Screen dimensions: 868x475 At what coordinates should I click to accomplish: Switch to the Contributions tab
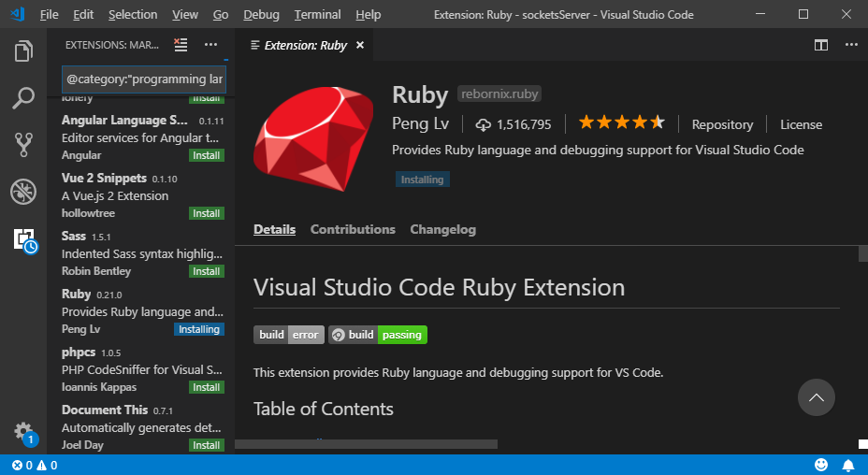(x=353, y=229)
